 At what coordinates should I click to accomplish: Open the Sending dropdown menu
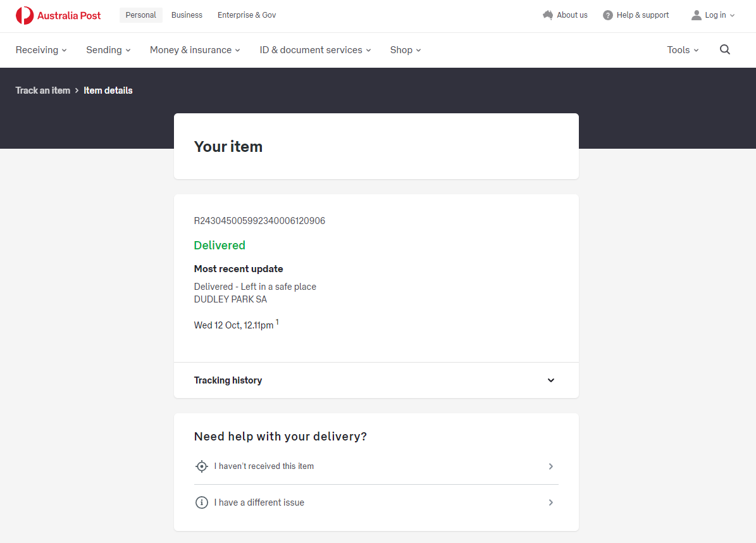108,50
